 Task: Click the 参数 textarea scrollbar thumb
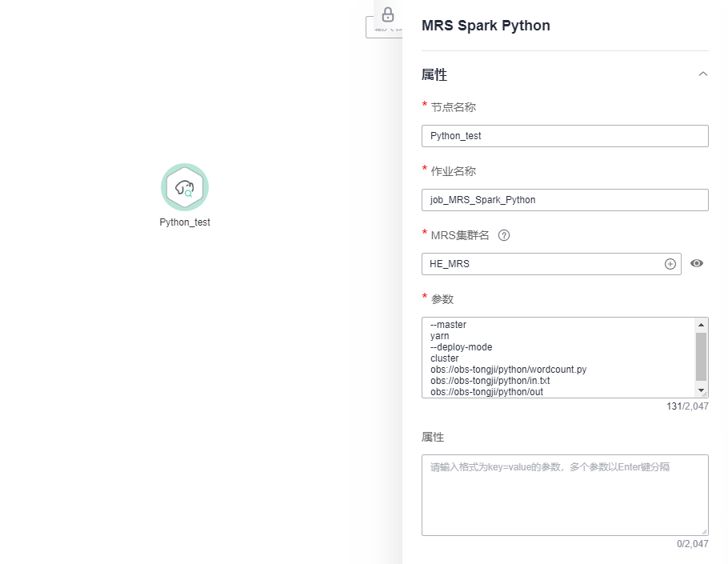pyautogui.click(x=702, y=356)
